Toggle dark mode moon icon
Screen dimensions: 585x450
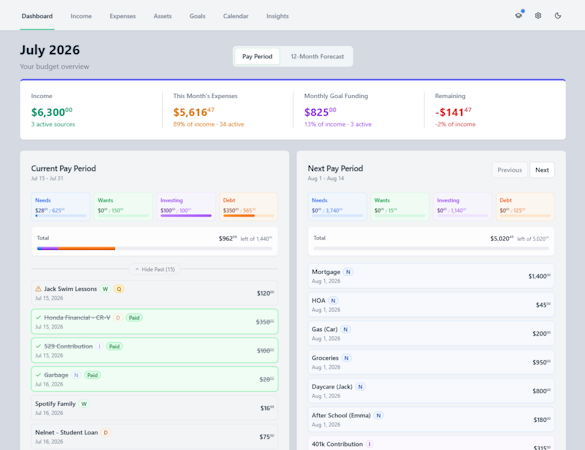pos(558,16)
